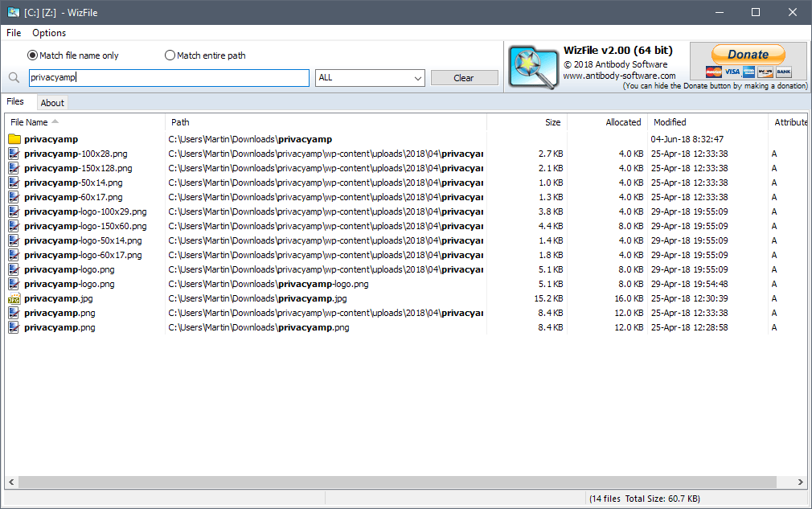Select file name privacyamp.jpg
812x509 pixels.
(x=59, y=299)
